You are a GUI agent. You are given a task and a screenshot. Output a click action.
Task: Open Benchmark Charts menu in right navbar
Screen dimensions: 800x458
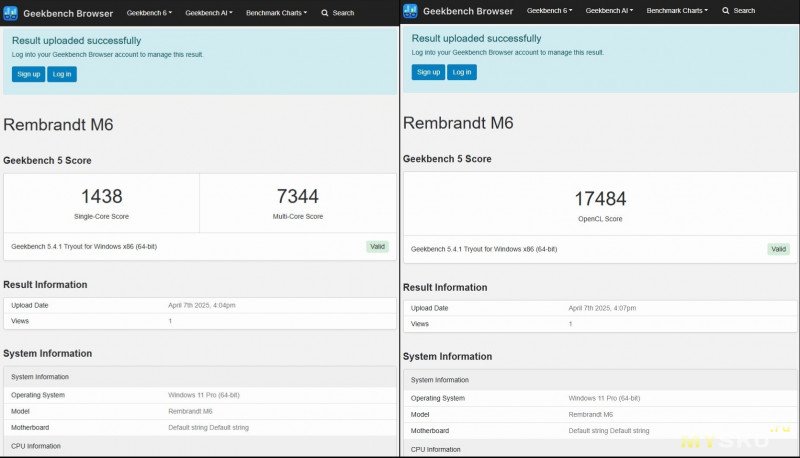(x=677, y=11)
